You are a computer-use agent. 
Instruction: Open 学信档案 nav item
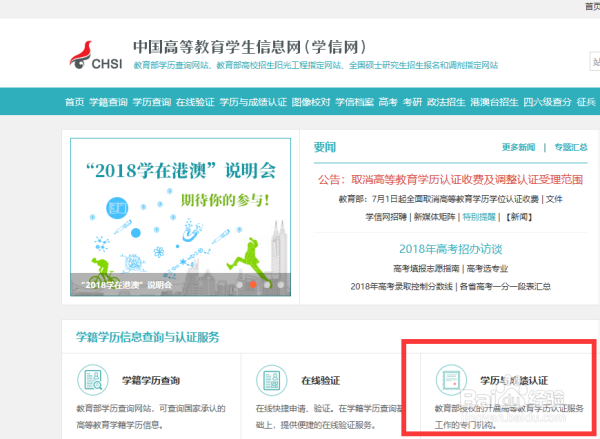[x=354, y=102]
